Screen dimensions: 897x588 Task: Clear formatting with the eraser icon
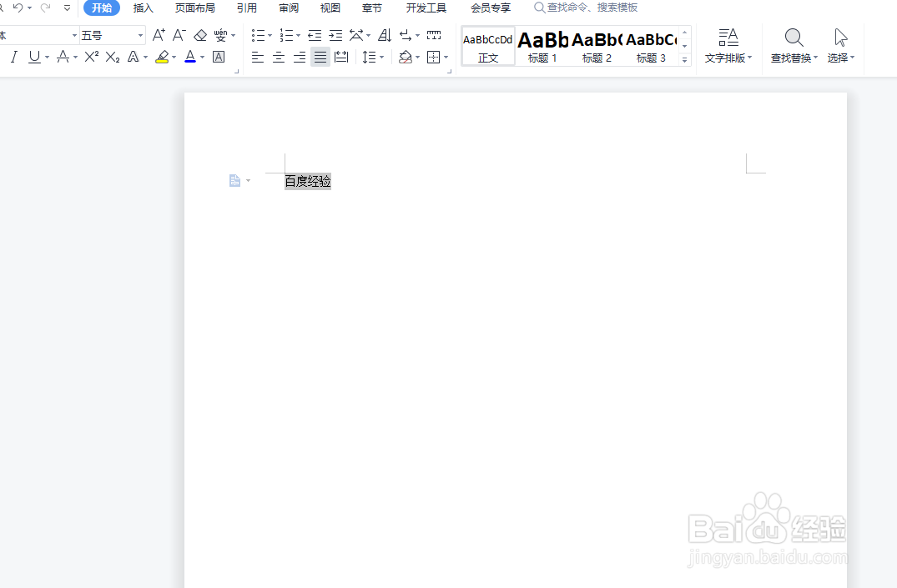tap(200, 36)
